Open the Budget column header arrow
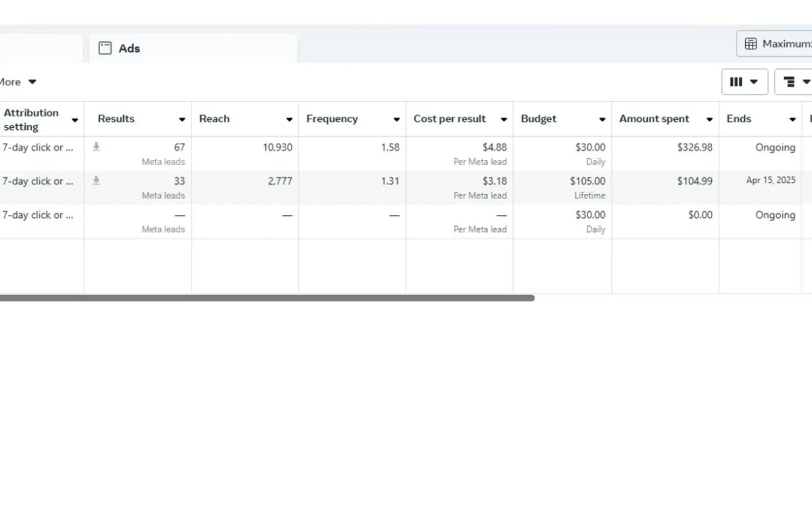 [x=602, y=120]
